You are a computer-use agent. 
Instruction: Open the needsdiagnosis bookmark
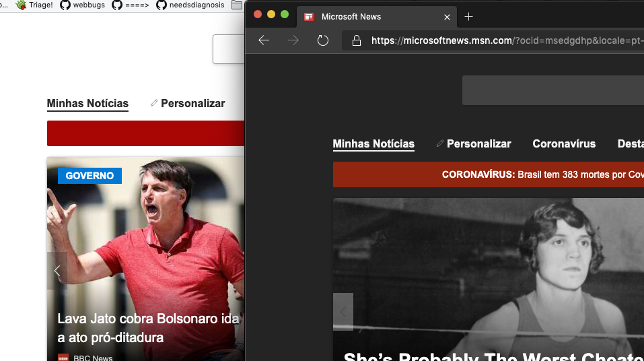pos(190,5)
